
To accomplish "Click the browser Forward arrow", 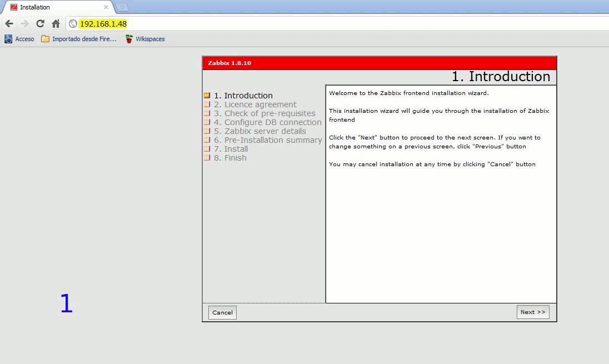I will (24, 23).
